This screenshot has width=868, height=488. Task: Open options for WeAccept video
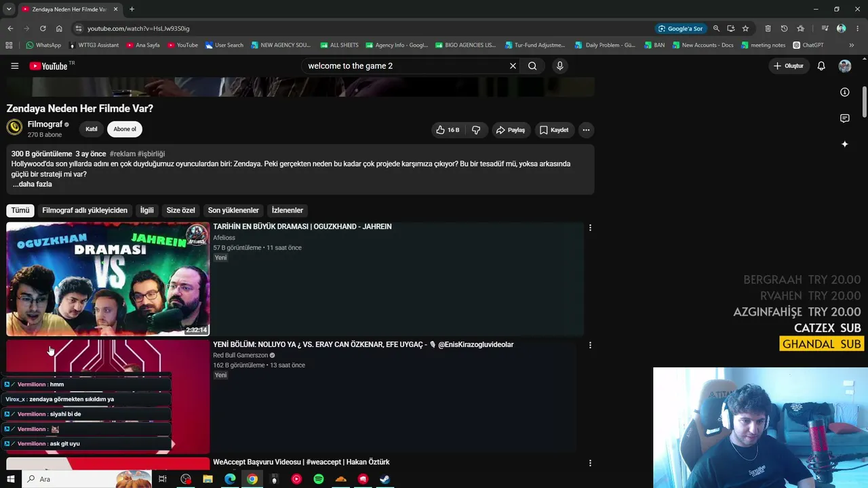coord(590,463)
